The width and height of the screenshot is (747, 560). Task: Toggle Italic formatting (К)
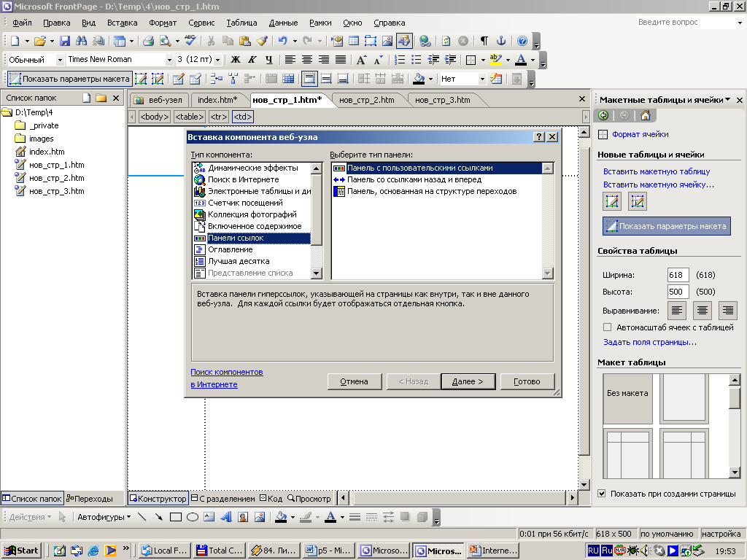tap(252, 60)
